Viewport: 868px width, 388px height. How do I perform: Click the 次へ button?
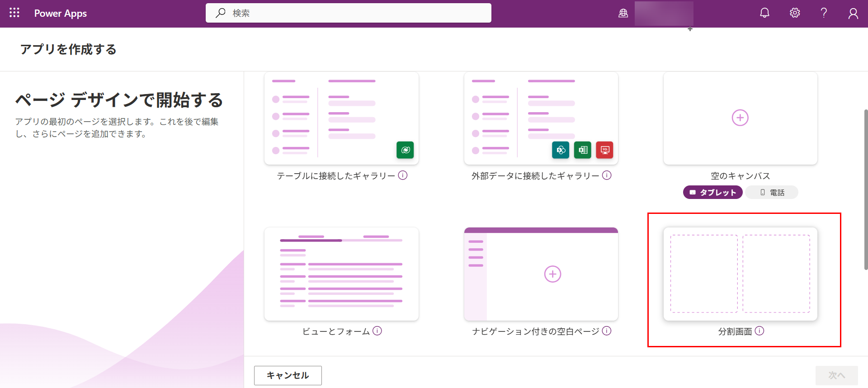[836, 375]
